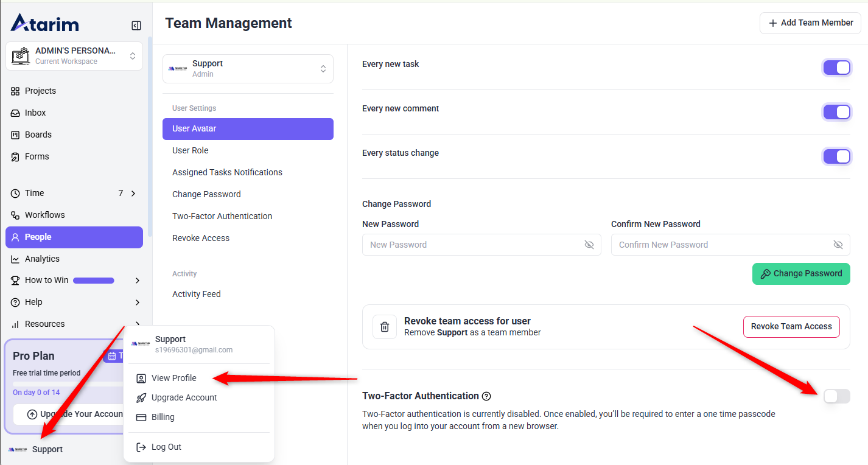Click into the Confirm New Password field
Image resolution: width=868 pixels, height=465 pixels.
pos(721,245)
